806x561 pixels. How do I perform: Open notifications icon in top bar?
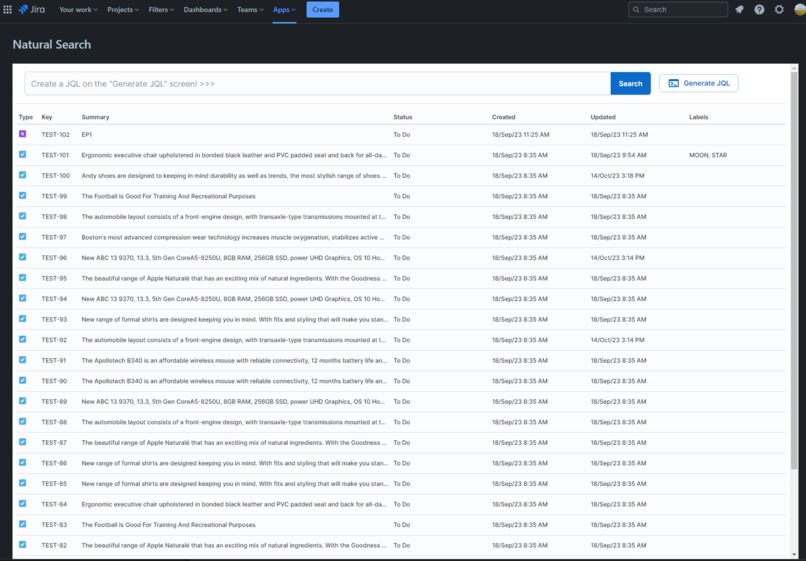click(739, 9)
